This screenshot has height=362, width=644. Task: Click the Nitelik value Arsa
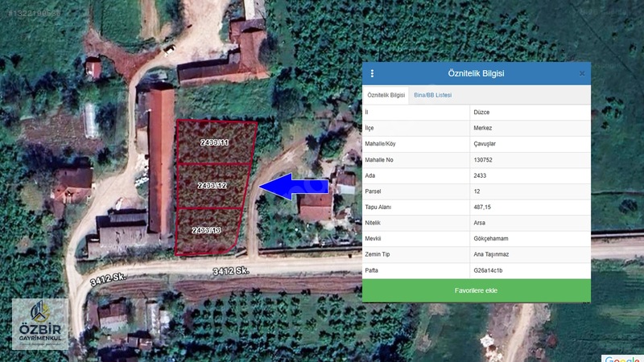point(479,224)
